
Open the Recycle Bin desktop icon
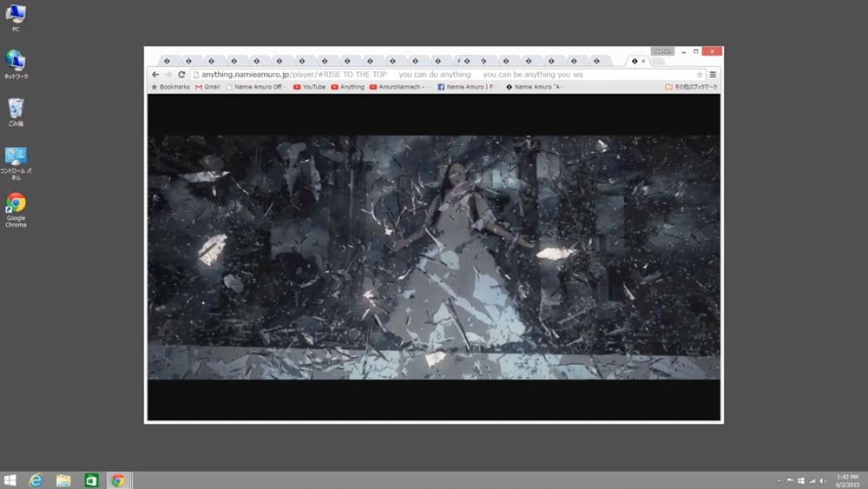[x=16, y=111]
